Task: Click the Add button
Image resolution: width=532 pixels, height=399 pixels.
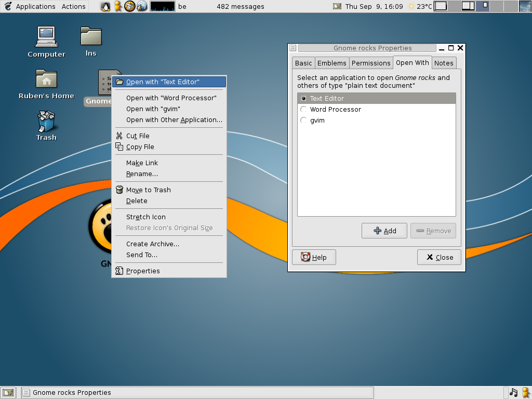Action: tap(384, 231)
